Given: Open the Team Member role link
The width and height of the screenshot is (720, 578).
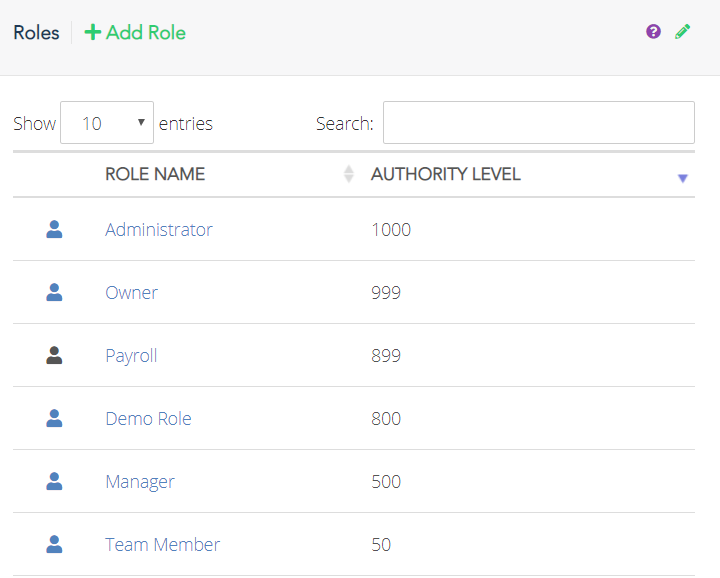Looking at the screenshot, I should (x=163, y=544).
